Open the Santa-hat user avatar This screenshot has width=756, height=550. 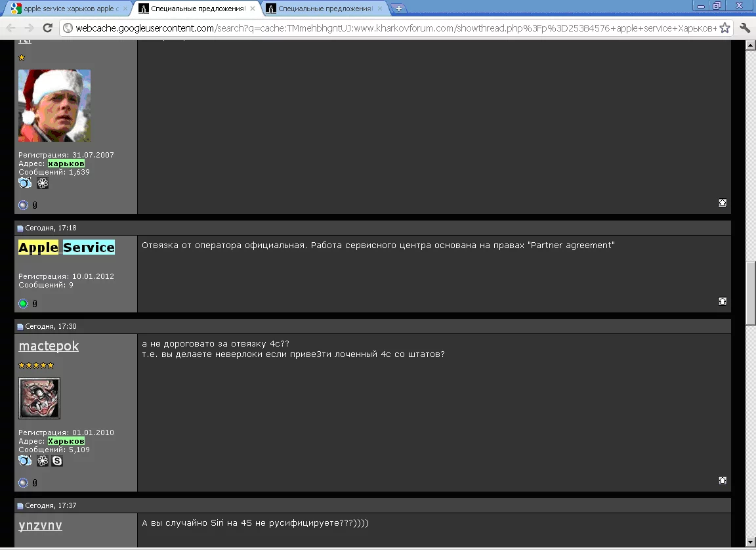click(54, 106)
